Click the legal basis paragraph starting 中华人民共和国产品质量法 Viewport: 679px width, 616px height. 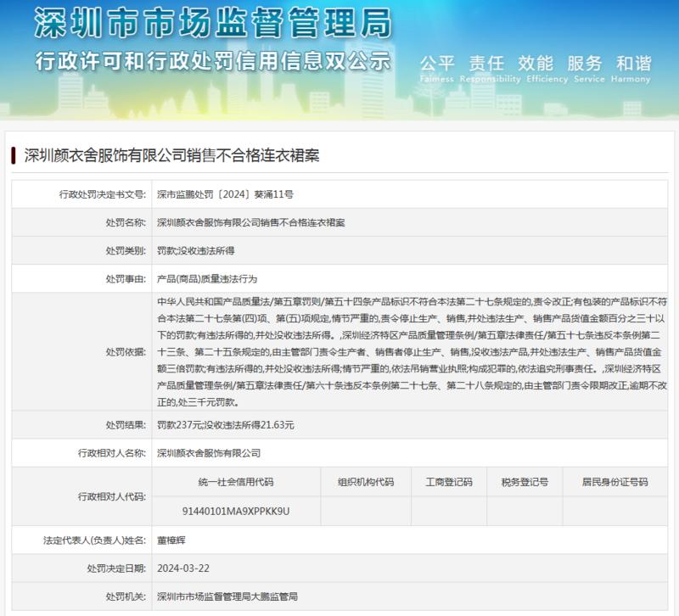(x=412, y=352)
